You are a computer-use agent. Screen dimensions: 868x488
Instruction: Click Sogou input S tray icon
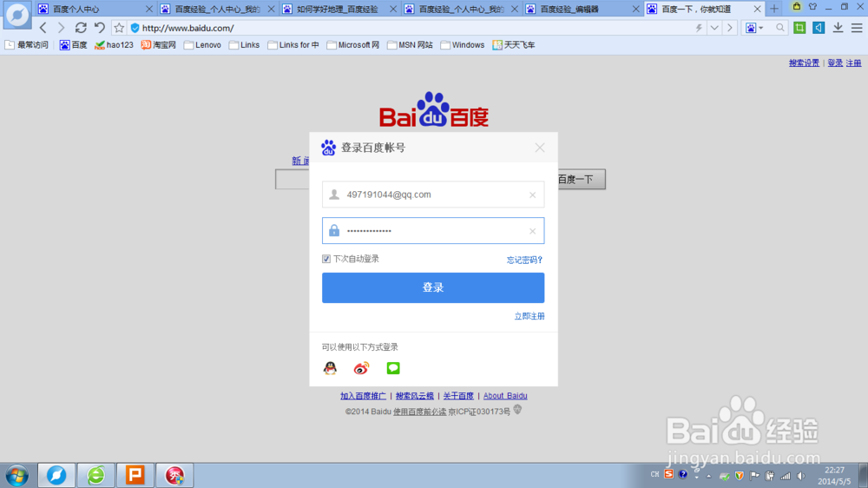[x=668, y=475]
